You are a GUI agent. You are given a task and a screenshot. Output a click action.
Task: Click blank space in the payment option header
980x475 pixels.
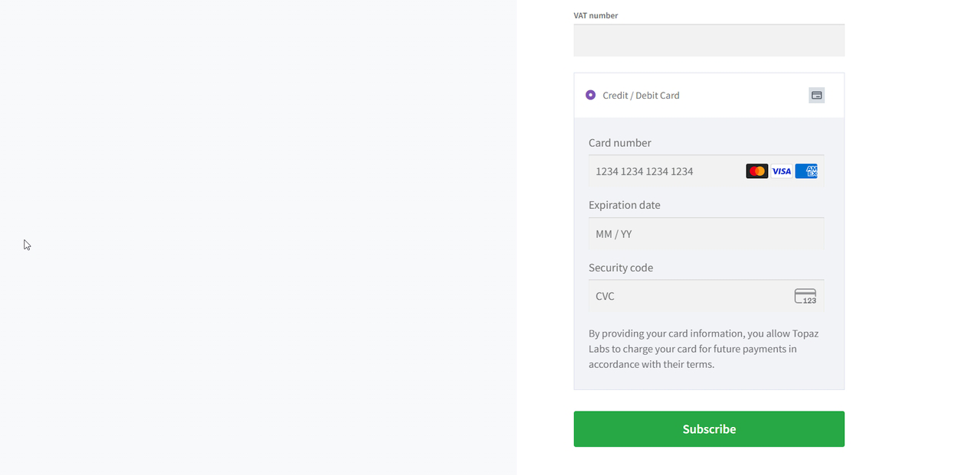(743, 96)
